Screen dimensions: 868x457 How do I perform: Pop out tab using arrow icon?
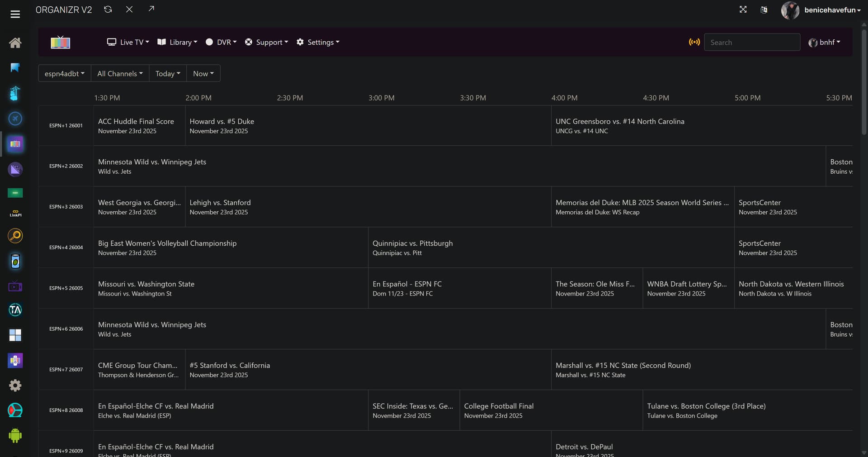click(151, 9)
